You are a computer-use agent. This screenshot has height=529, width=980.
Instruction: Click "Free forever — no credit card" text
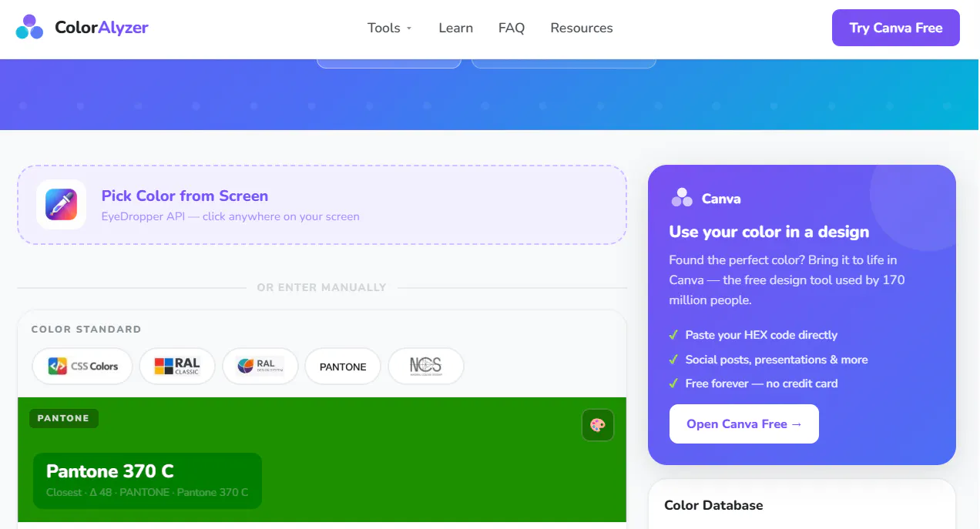761,383
